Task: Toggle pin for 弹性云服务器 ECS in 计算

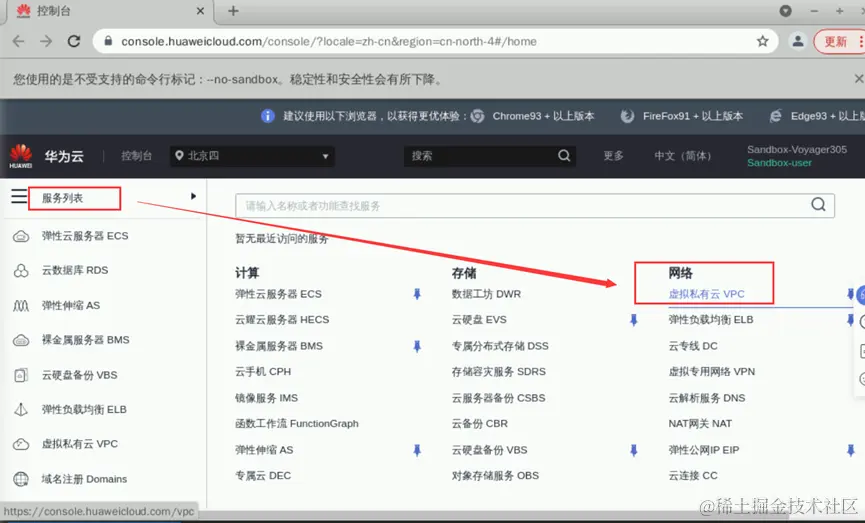Action: (417, 294)
